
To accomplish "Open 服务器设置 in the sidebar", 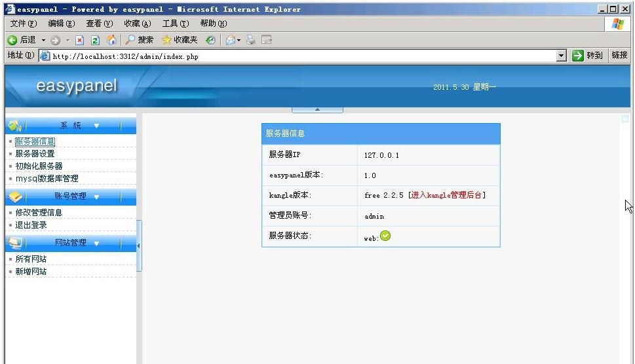I will 35,154.
